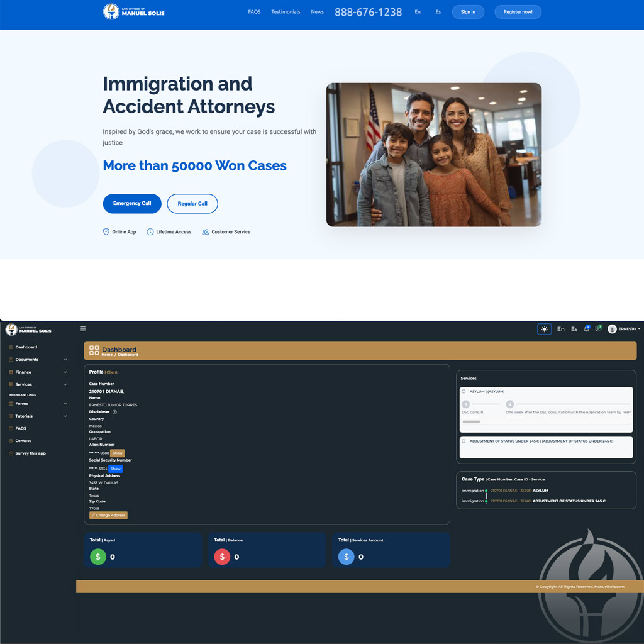Switch site language to Es
The width and height of the screenshot is (644, 644).
[438, 11]
